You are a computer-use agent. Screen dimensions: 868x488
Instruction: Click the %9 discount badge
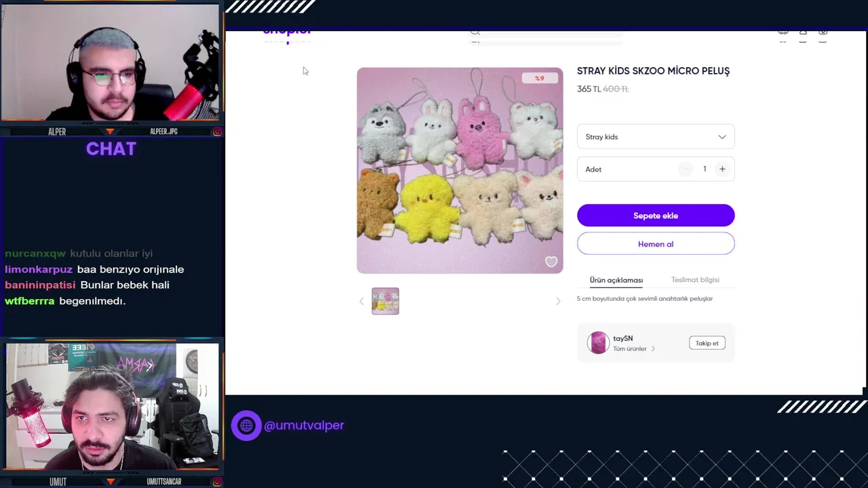click(540, 79)
